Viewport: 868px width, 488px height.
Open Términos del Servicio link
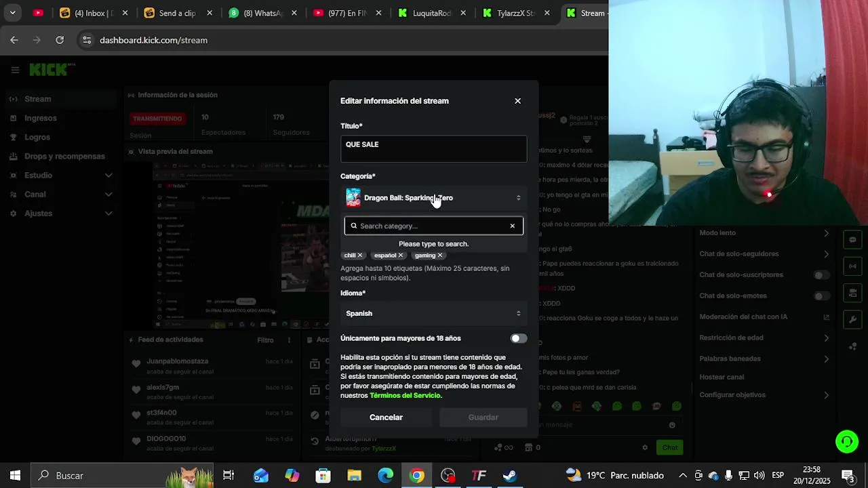405,396
